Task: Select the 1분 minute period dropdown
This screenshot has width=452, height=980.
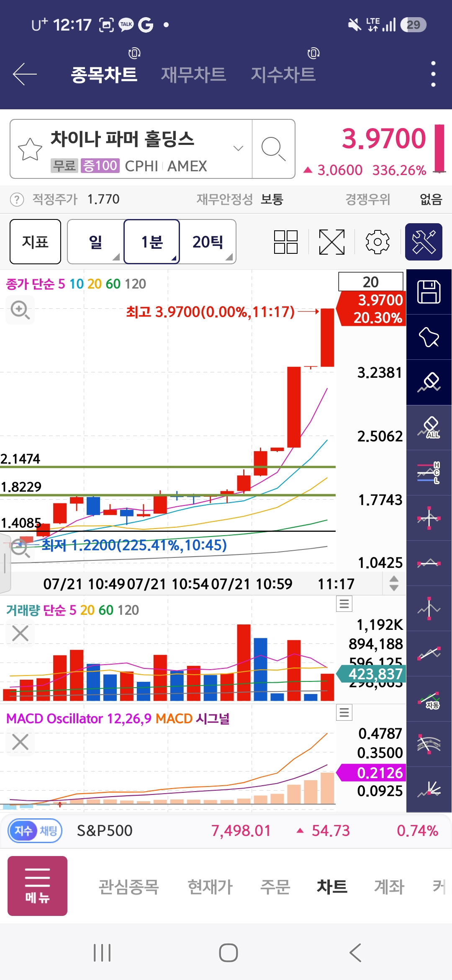Action: [x=152, y=242]
